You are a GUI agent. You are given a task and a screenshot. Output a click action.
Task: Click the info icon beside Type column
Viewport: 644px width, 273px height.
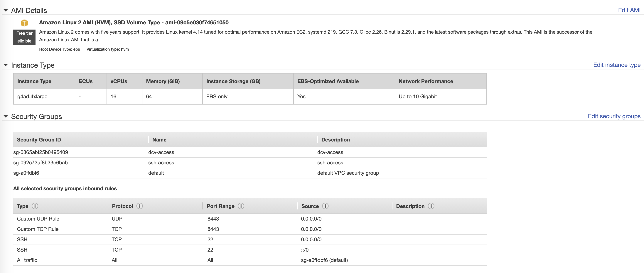(x=35, y=206)
